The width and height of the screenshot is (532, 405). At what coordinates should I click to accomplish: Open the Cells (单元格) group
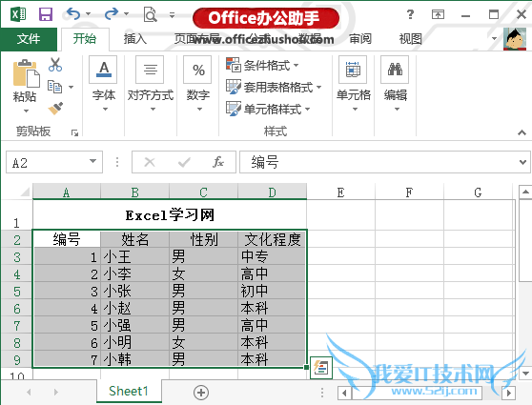pyautogui.click(x=353, y=84)
